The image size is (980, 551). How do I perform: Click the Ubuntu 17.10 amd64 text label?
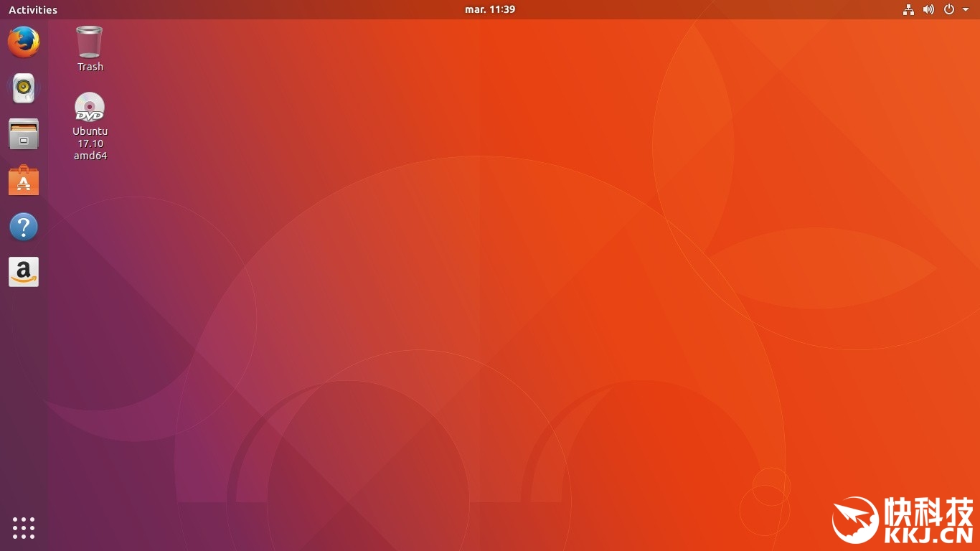point(90,143)
